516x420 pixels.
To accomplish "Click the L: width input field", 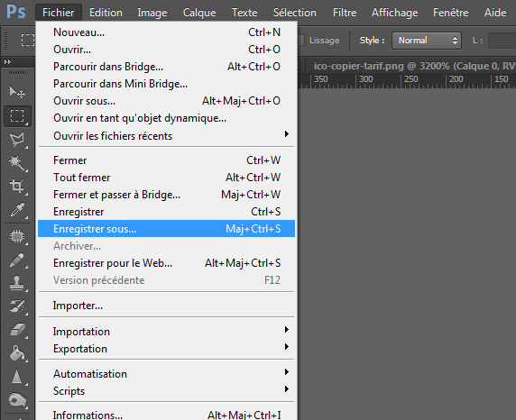I will click(502, 41).
